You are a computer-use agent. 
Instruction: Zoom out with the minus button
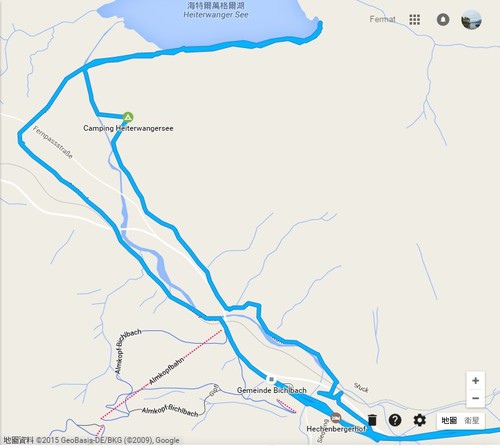475,398
